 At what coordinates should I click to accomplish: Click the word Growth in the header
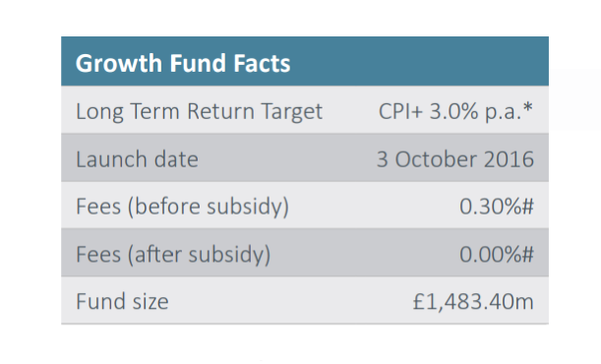[x=119, y=64]
